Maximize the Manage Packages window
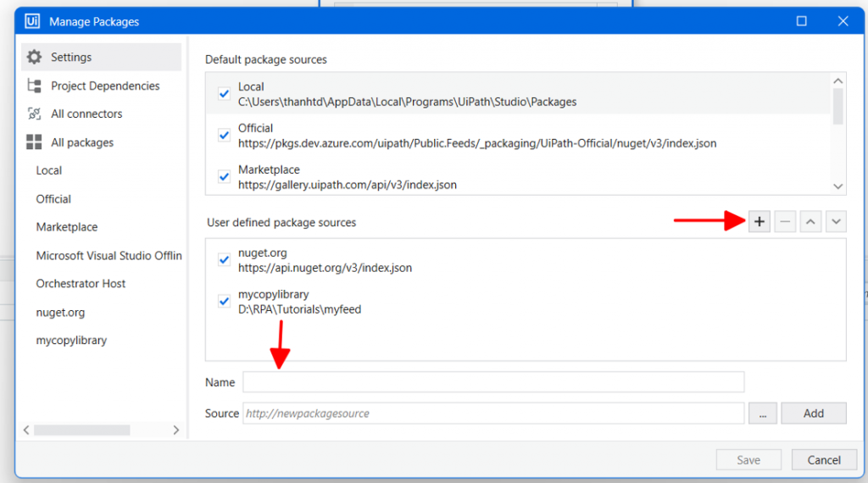The image size is (868, 483). click(x=802, y=21)
